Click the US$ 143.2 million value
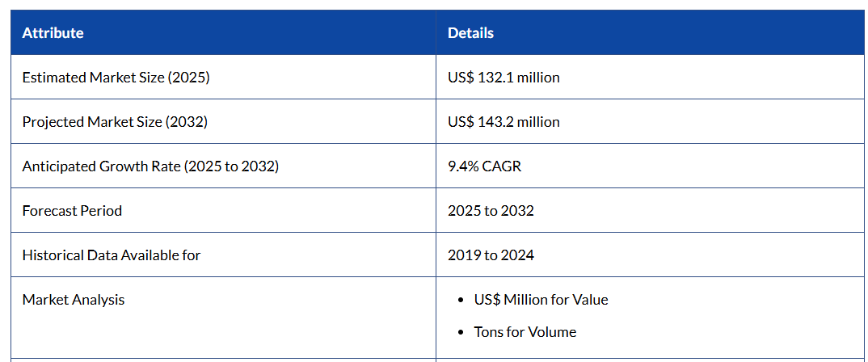This screenshot has height=362, width=868. [x=504, y=122]
